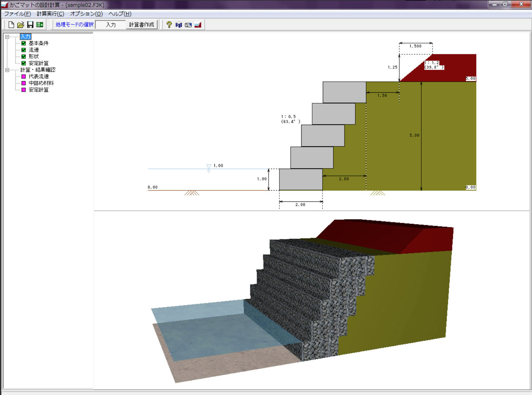Open the ファイル(F) menu
532x395 pixels.
click(17, 14)
